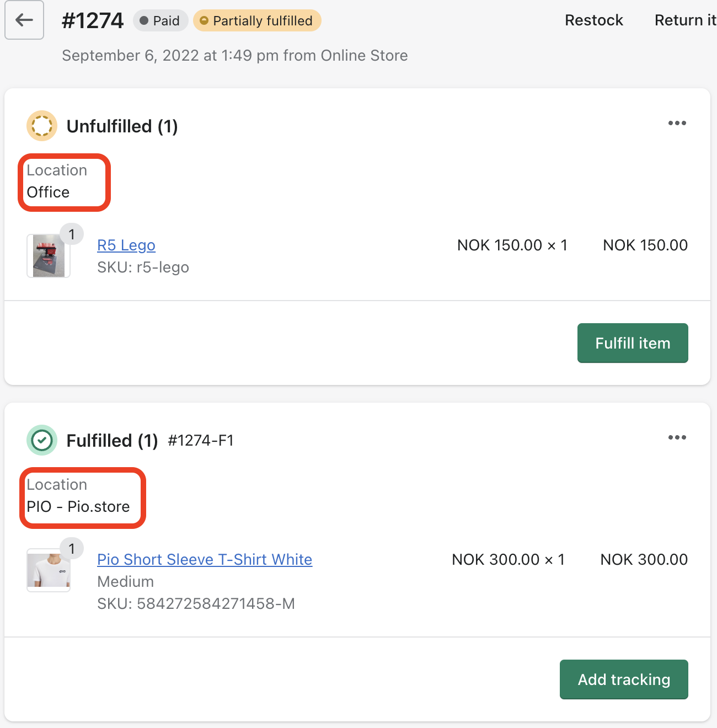Click the Unfulfilled status circle icon
This screenshot has width=717, height=728.
(42, 126)
